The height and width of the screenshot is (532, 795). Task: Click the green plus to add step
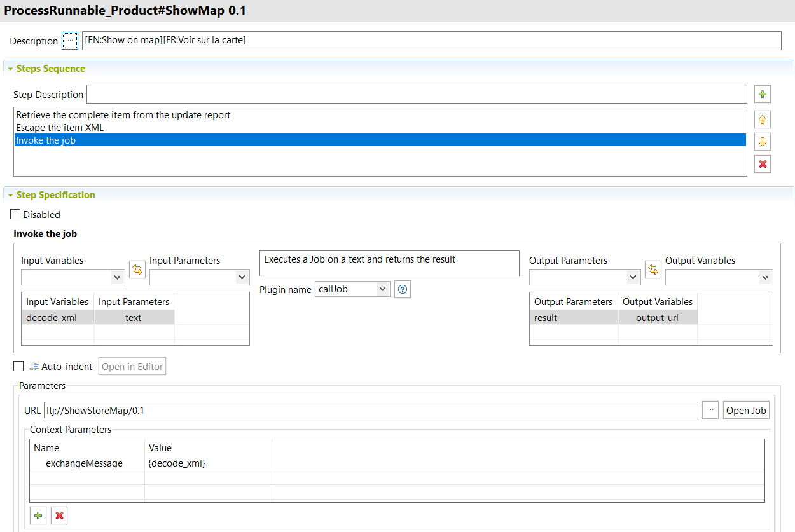[763, 95]
